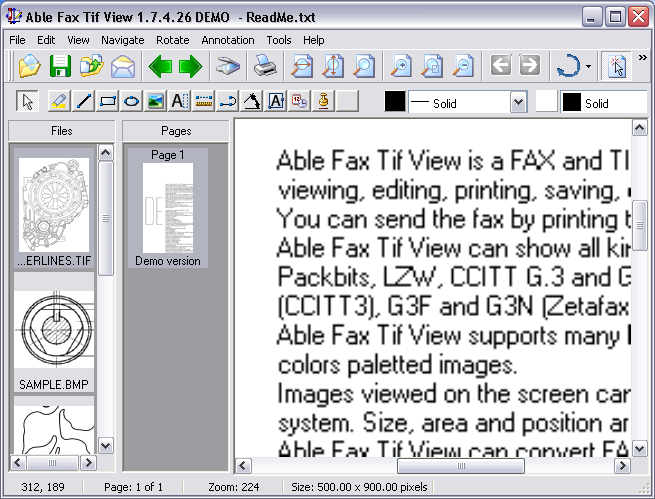The height and width of the screenshot is (499, 655).
Task: Select the curved connector line tool
Action: [228, 101]
